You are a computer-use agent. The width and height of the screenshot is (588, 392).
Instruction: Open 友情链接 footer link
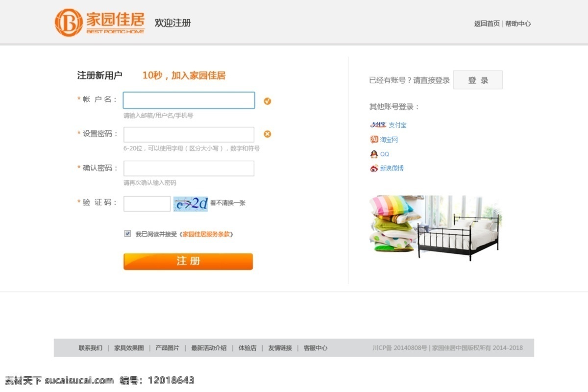pos(280,348)
